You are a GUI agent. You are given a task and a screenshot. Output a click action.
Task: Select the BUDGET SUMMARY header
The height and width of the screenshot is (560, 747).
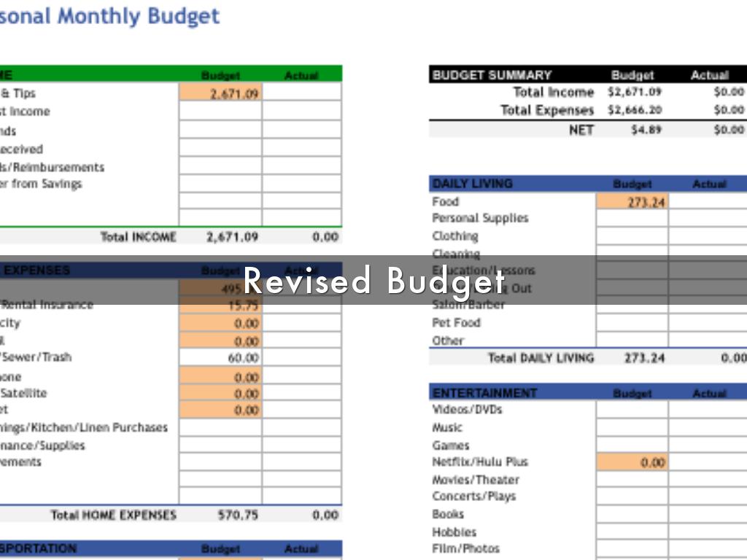coord(492,75)
